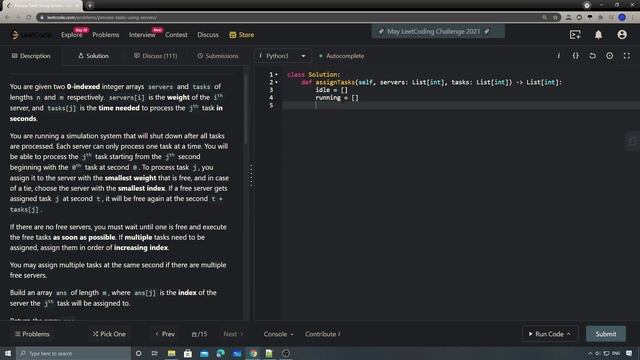The width and height of the screenshot is (640, 360).
Task: Reset code to default template
Action: pos(592,56)
